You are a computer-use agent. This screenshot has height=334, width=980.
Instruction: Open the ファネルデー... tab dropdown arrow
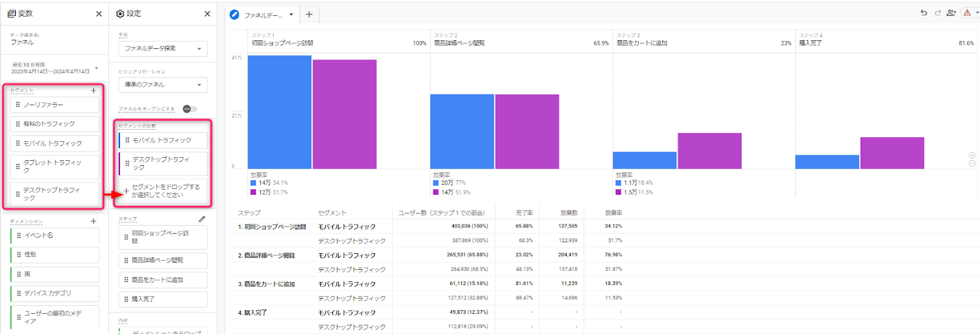click(x=291, y=15)
